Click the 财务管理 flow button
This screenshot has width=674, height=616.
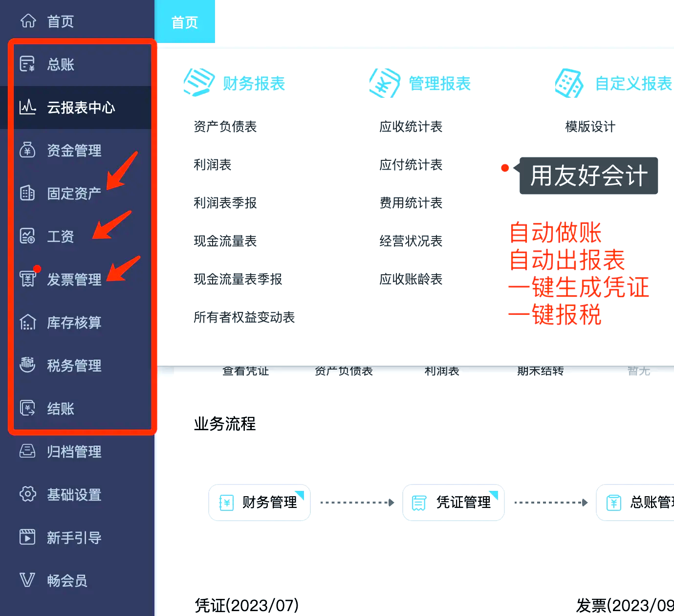click(260, 503)
